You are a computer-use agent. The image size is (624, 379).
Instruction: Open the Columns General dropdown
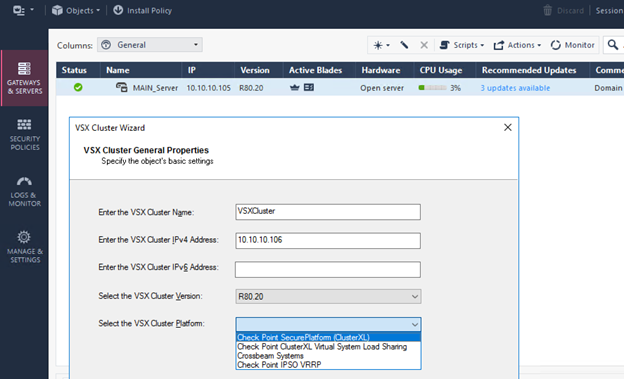click(x=150, y=45)
